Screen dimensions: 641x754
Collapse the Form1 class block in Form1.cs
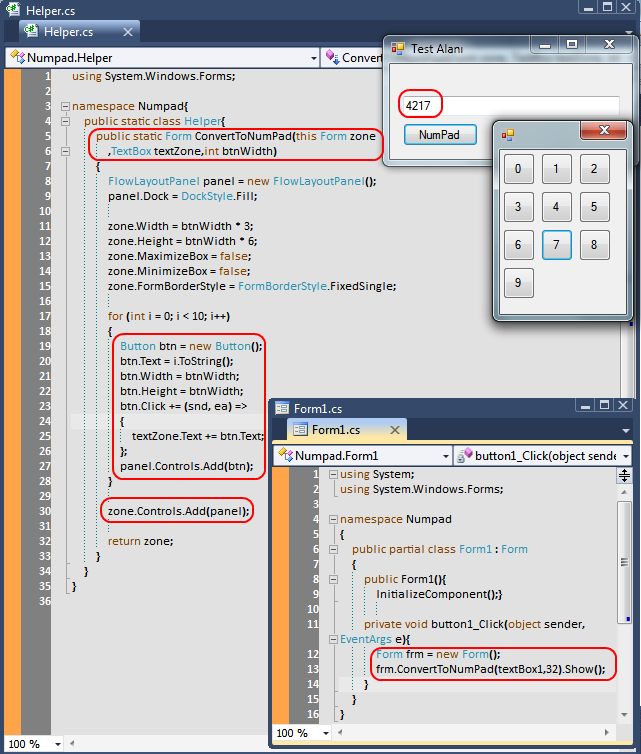tap(332, 549)
